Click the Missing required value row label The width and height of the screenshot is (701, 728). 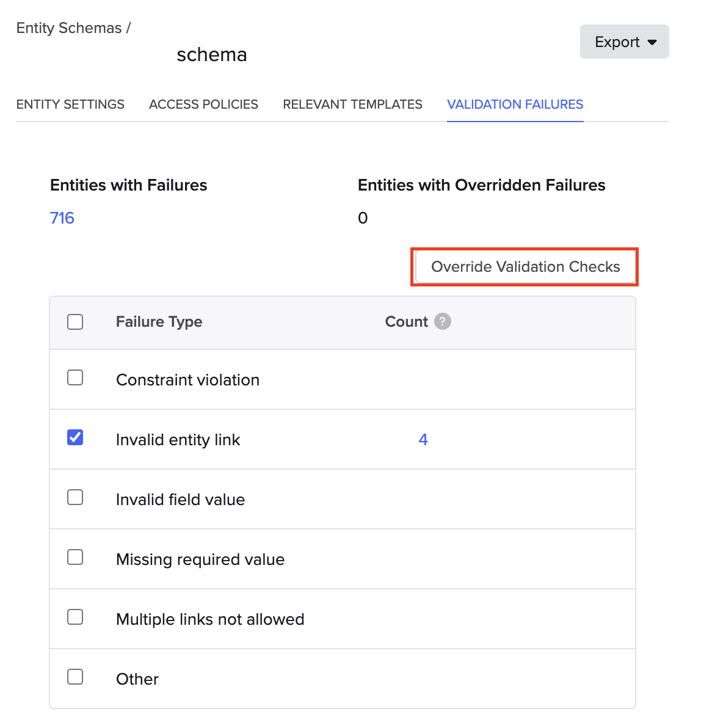200,559
